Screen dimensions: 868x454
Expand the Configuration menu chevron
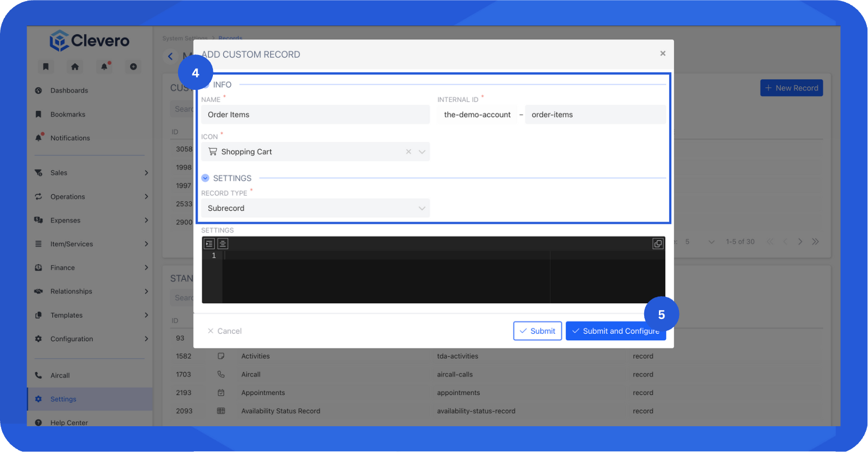tap(146, 339)
